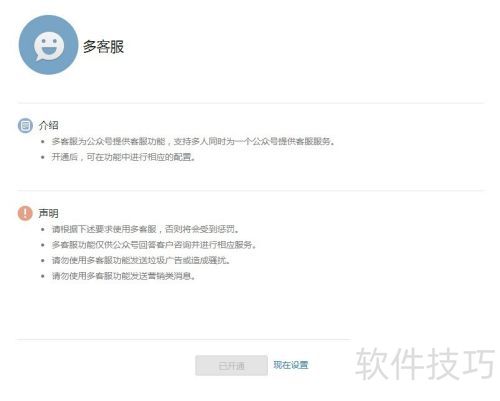Click the 声明 section heading
The height and width of the screenshot is (401, 500).
[x=49, y=213]
